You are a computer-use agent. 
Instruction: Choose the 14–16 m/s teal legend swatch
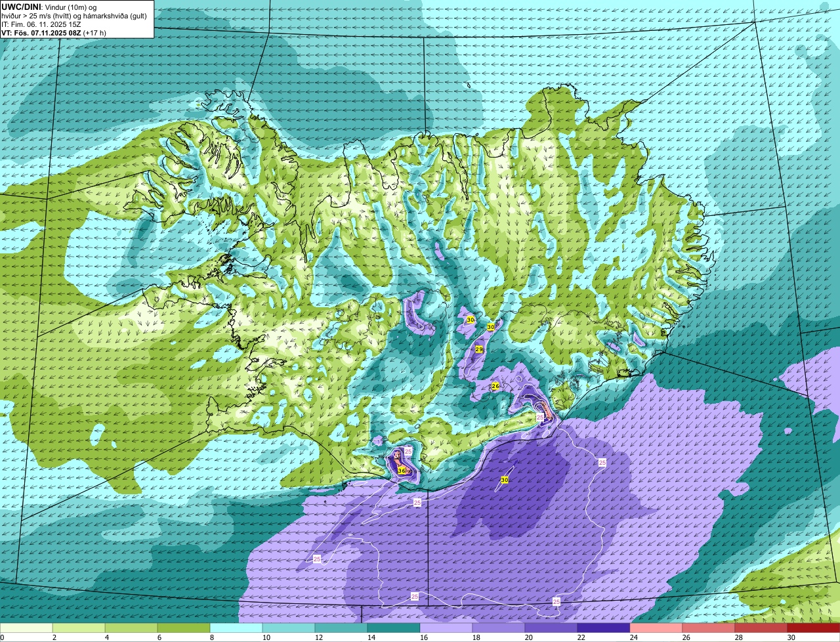394,628
